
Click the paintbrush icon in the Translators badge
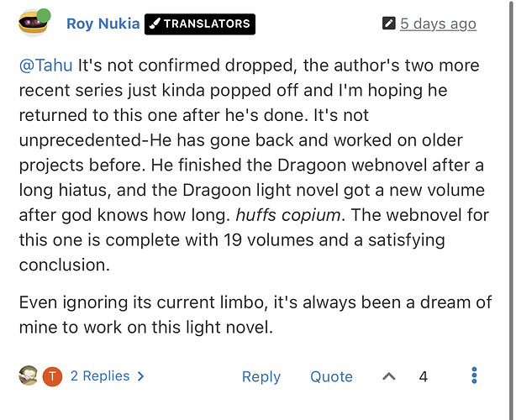155,24
